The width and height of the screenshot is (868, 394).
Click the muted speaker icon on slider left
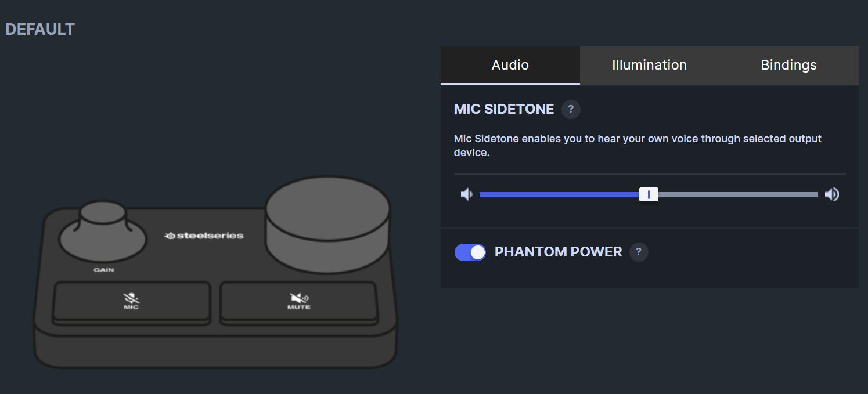467,194
